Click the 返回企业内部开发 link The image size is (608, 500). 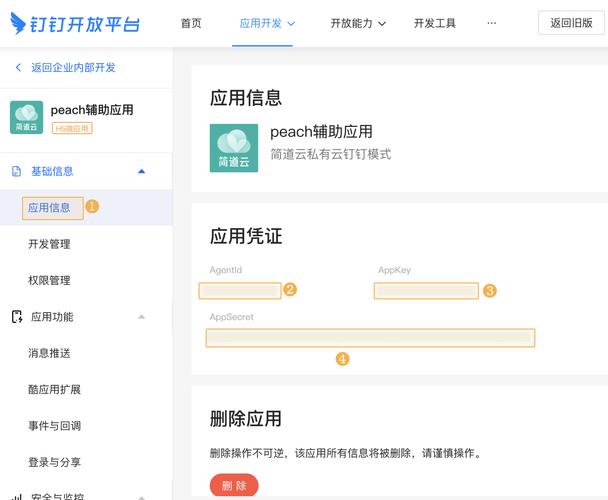pos(73,67)
